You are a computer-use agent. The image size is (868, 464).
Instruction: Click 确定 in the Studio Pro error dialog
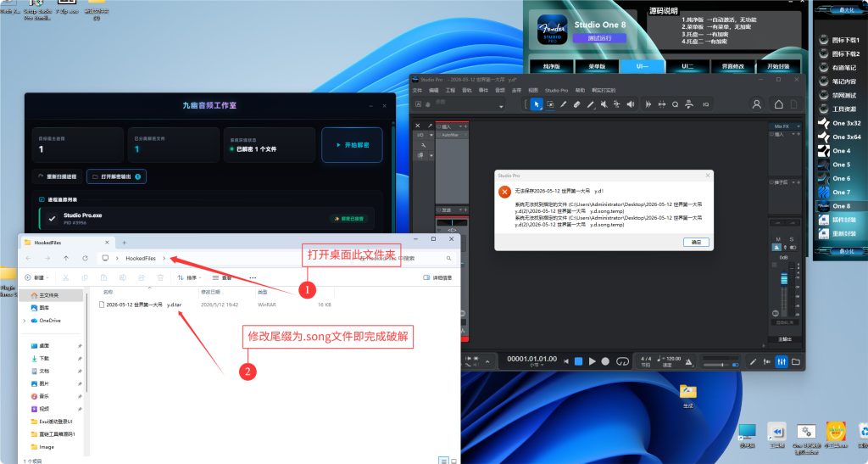point(696,242)
